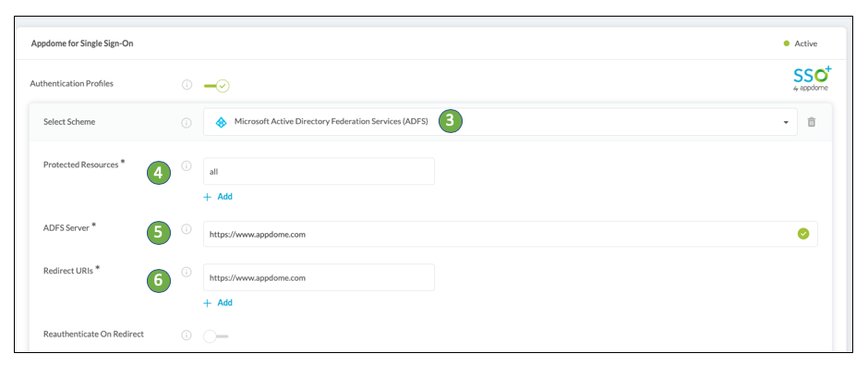Screen dimensions: 868x366
Task: Click the 'Active' status label
Action: [805, 43]
